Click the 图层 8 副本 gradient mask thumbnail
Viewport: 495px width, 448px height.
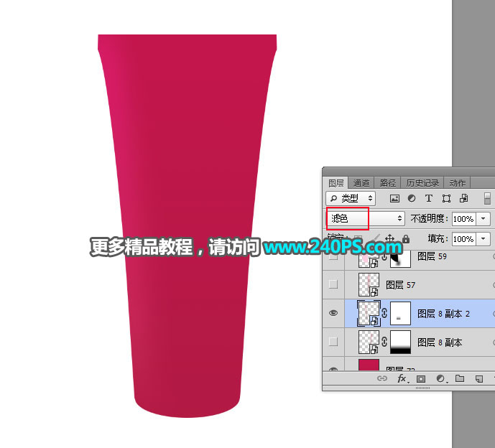click(400, 342)
